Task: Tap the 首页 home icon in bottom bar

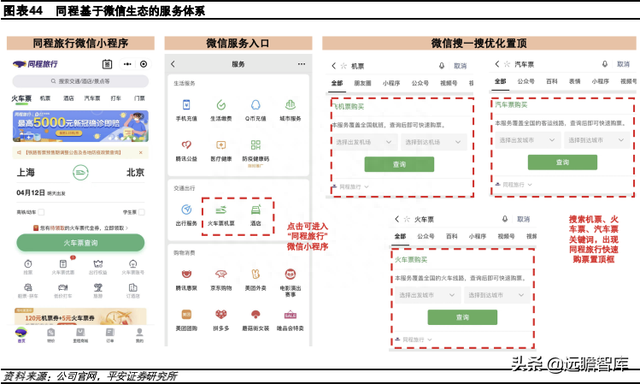Action: (x=21, y=332)
